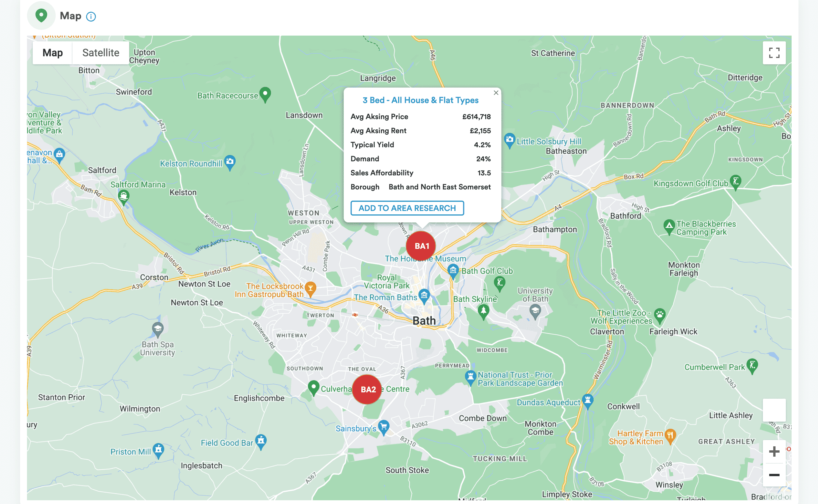Viewport: 818px width, 504px height.
Task: Close the 3 Bed info popup
Action: pos(496,93)
